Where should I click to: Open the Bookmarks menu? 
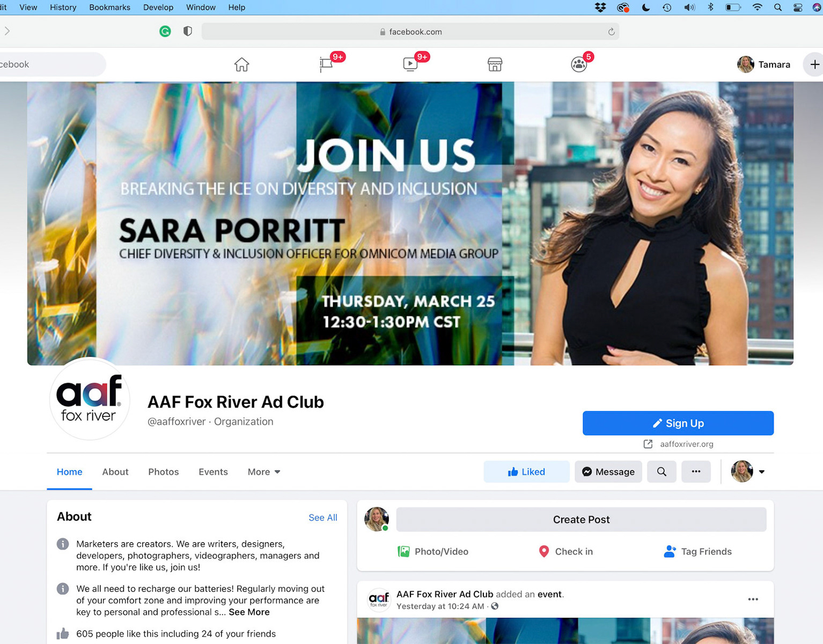point(109,8)
